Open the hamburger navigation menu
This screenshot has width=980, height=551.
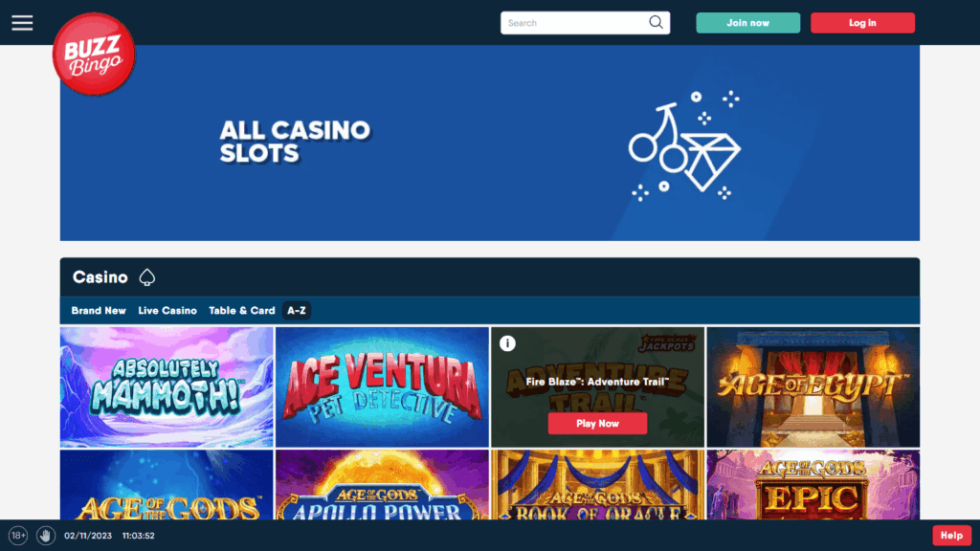click(x=22, y=23)
